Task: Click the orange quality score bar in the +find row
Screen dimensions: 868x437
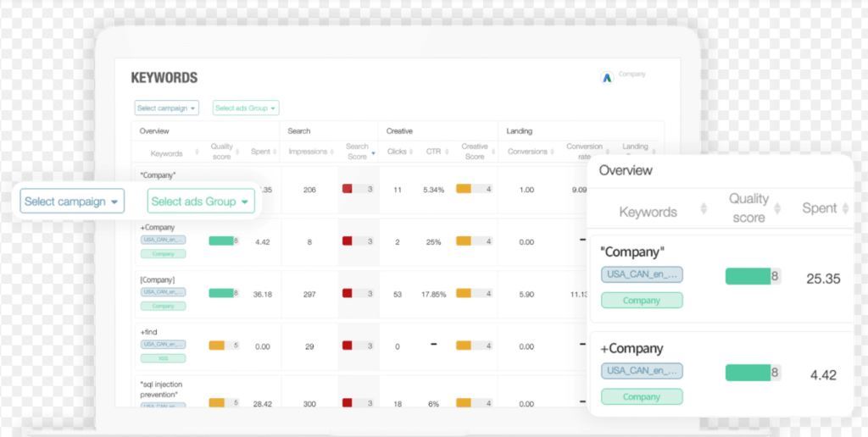Action: pos(216,346)
